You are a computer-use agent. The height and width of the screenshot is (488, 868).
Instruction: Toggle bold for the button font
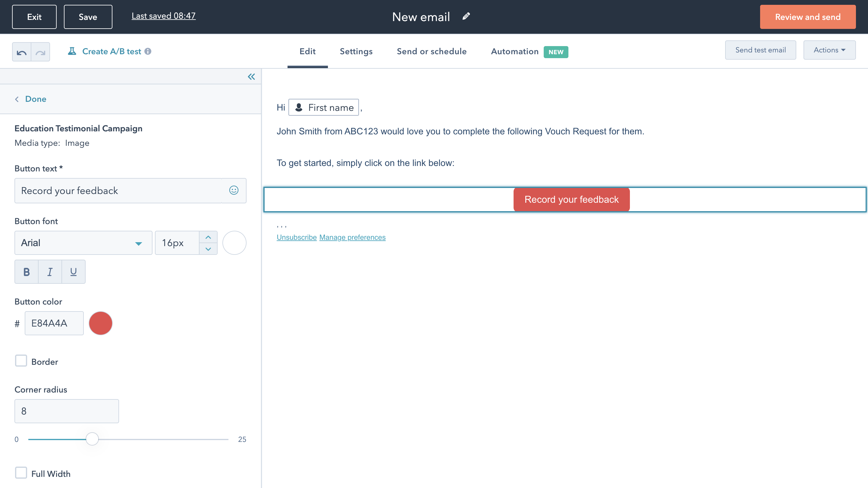[26, 271]
